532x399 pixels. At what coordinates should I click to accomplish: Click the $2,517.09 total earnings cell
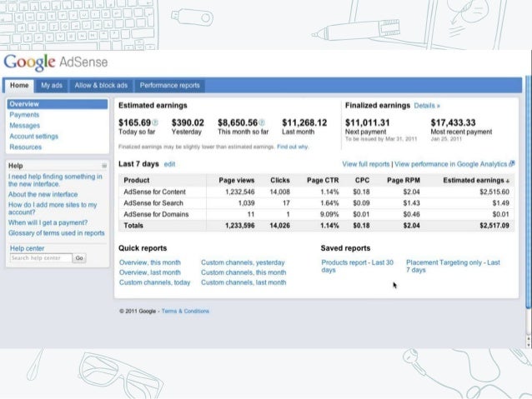tap(494, 226)
